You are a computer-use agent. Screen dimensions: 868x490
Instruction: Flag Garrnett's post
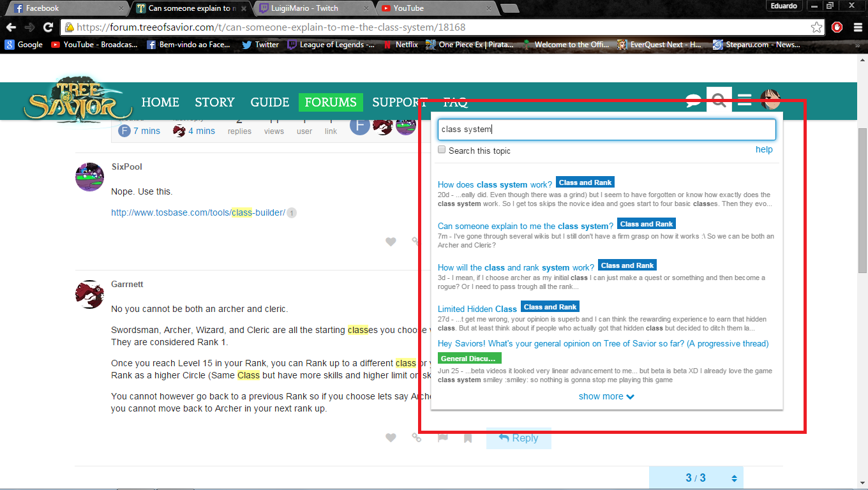(442, 438)
